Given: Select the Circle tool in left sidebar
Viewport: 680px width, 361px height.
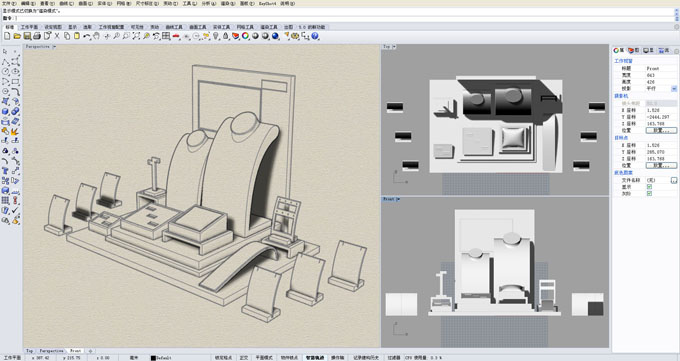Looking at the screenshot, I should (x=5, y=72).
